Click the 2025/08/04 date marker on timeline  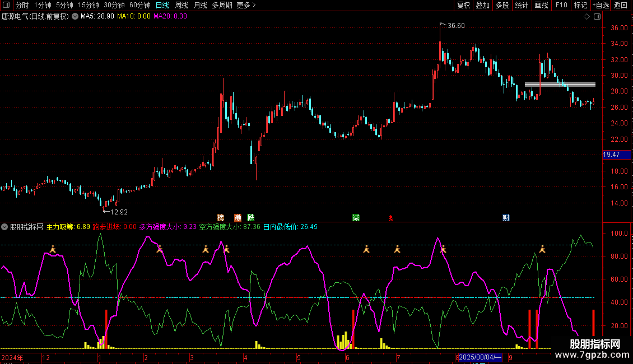(480, 358)
